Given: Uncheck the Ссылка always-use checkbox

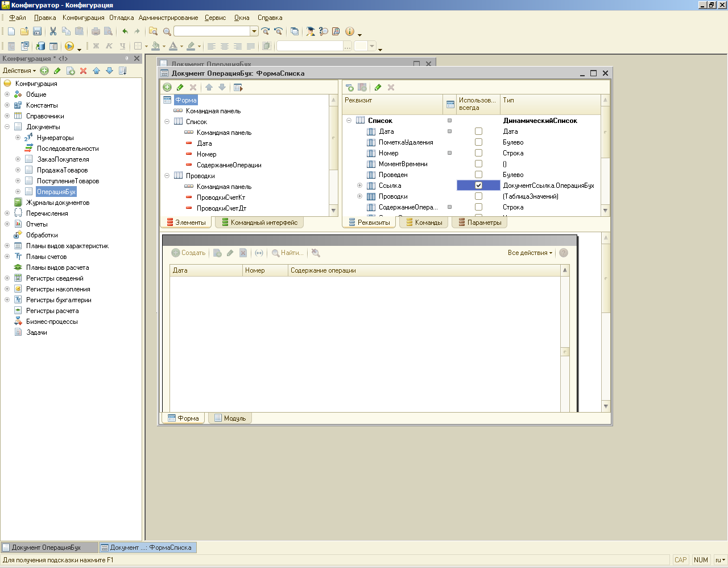Looking at the screenshot, I should tap(478, 186).
